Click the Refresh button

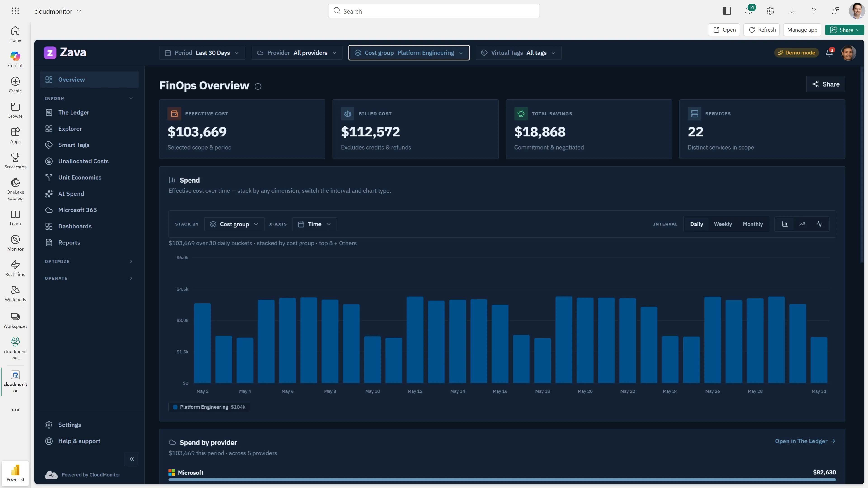pos(762,30)
